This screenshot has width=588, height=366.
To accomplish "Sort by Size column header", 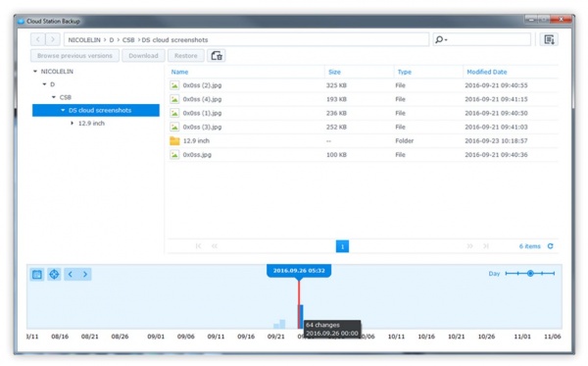I will tap(334, 72).
